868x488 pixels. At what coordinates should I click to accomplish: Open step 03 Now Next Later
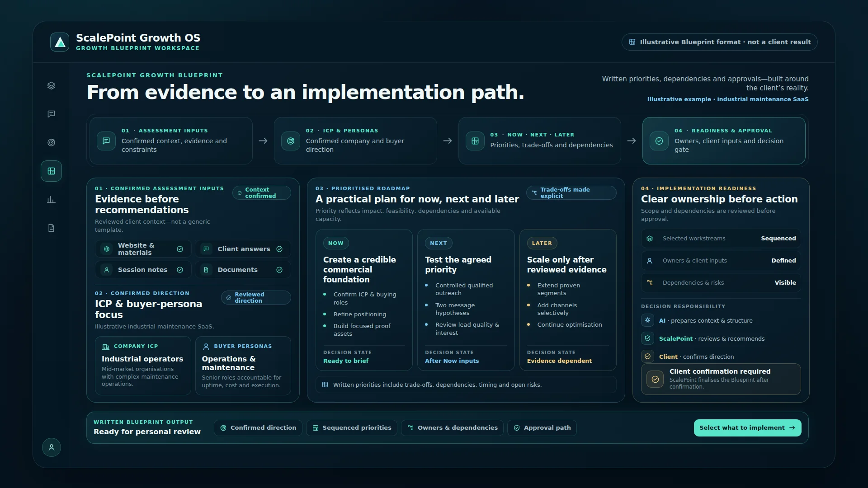tap(540, 141)
